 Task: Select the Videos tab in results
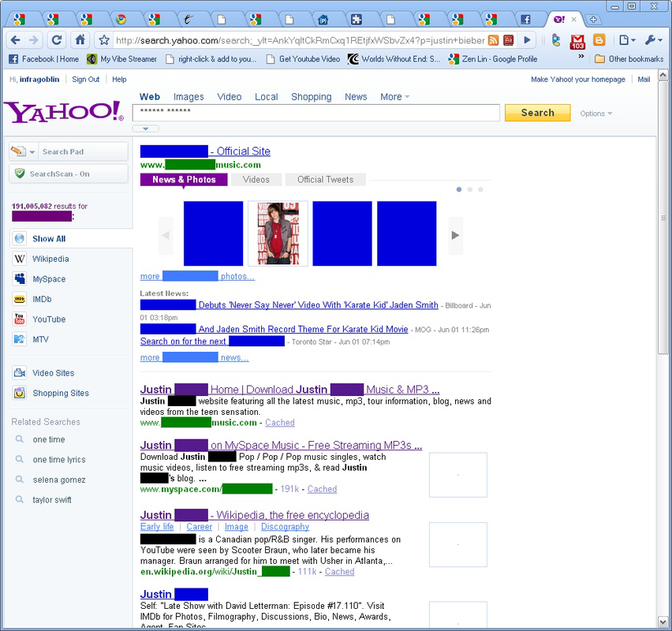(x=256, y=180)
